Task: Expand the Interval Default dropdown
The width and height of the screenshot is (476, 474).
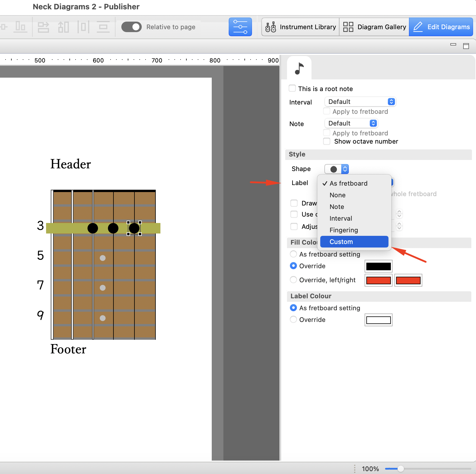Action: point(360,102)
